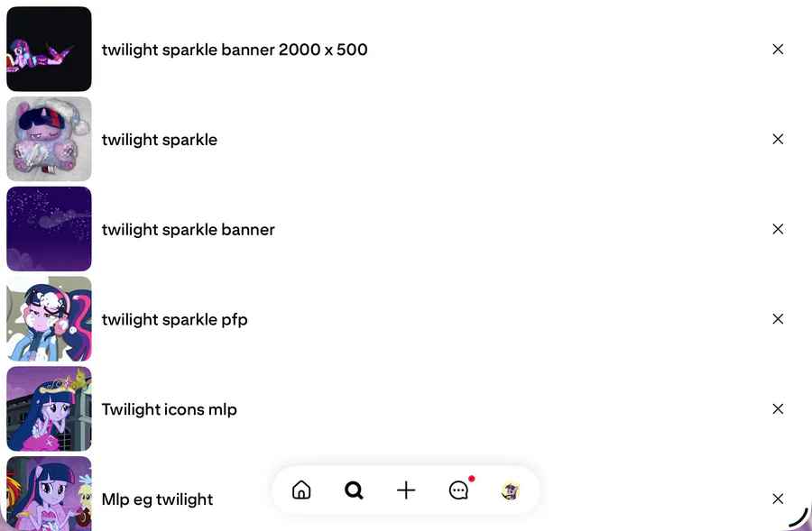Tap the Create plus icon
The width and height of the screenshot is (812, 531).
click(x=406, y=490)
